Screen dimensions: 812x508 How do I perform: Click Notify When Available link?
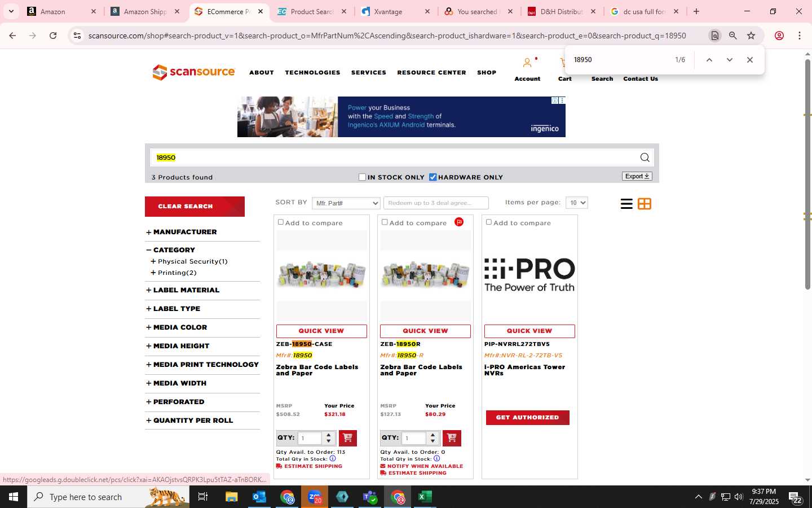(421, 466)
